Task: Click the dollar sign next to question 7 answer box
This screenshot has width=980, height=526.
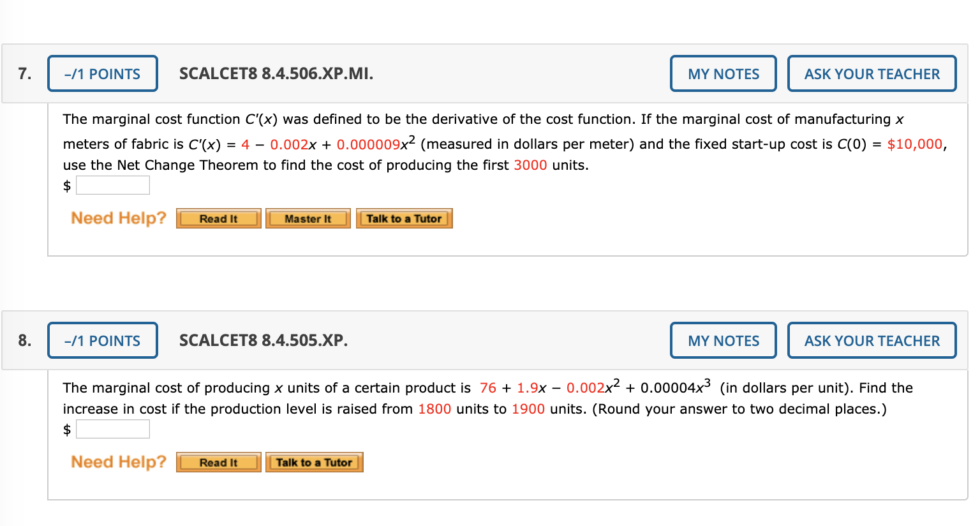Action: tap(66, 184)
